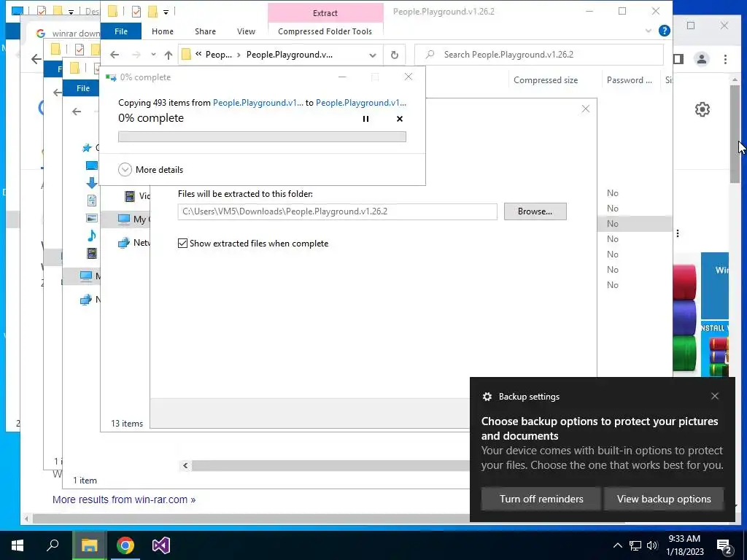Screen dimensions: 747x560
Task: Open the Windows Start menu
Action: [18, 545]
